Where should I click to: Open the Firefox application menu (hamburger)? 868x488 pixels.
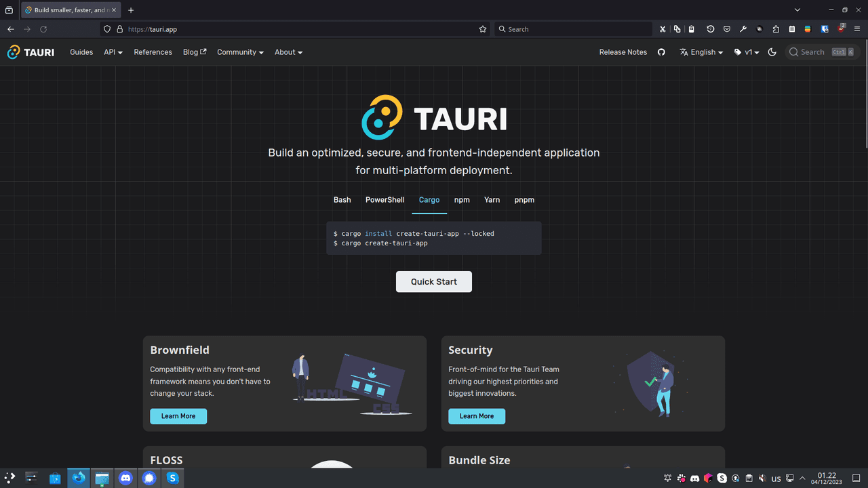click(x=857, y=29)
